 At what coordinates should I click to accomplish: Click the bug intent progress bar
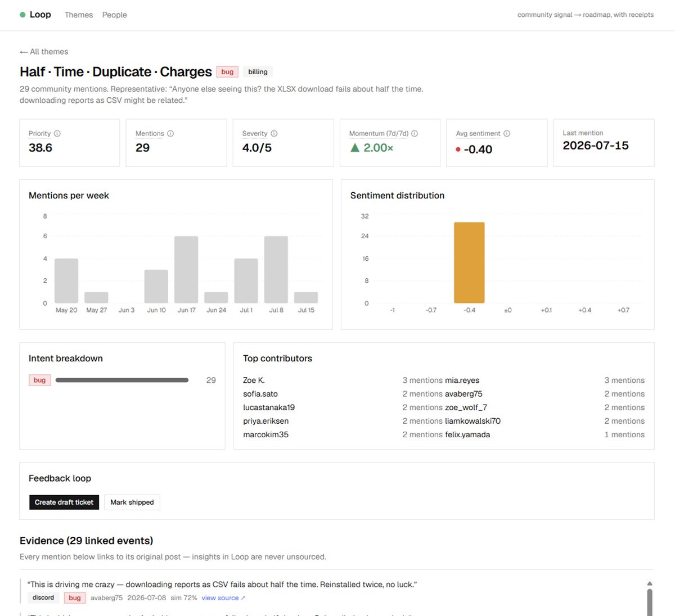tap(122, 381)
